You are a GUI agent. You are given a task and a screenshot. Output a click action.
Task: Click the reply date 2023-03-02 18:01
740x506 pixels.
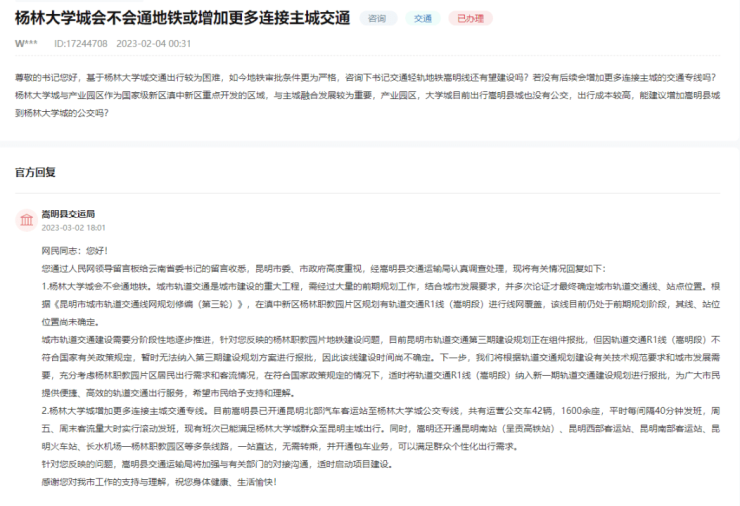coord(74,228)
